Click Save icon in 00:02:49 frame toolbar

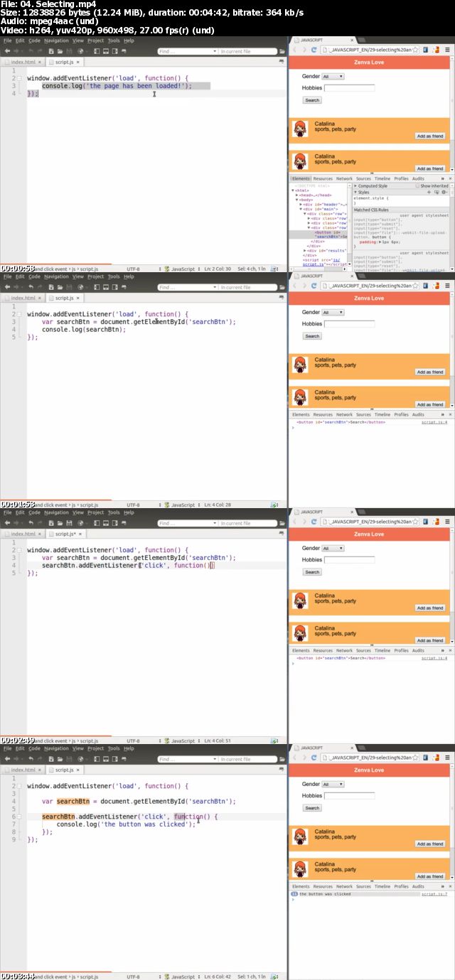[68, 523]
